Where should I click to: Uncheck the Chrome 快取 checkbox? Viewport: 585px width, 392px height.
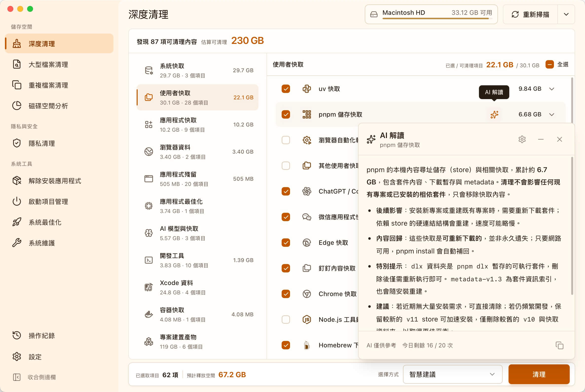[286, 294]
